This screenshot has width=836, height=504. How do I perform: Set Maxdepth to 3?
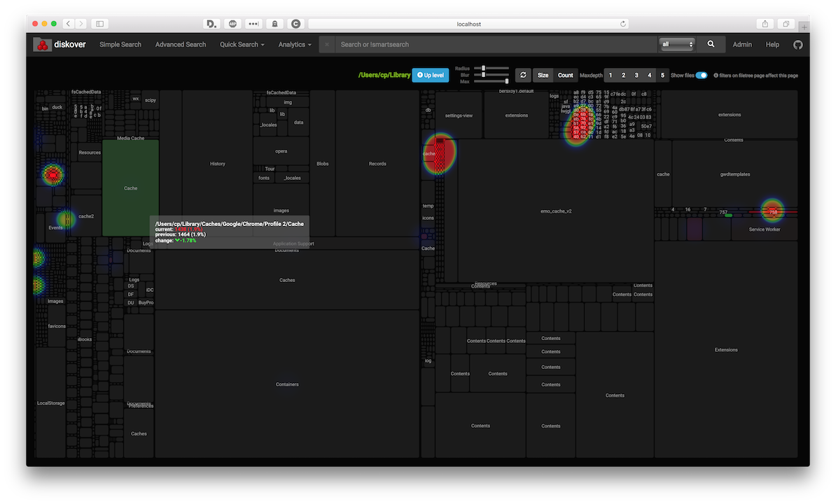[x=636, y=75]
